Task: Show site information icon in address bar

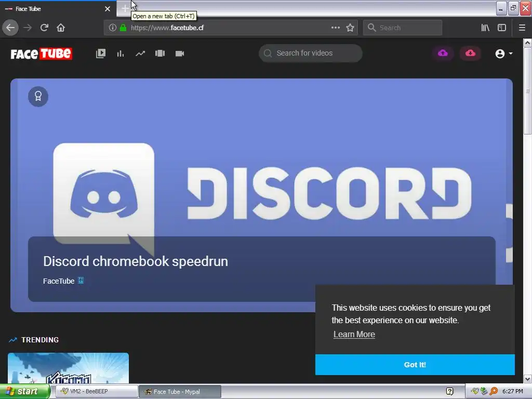Action: (113, 28)
